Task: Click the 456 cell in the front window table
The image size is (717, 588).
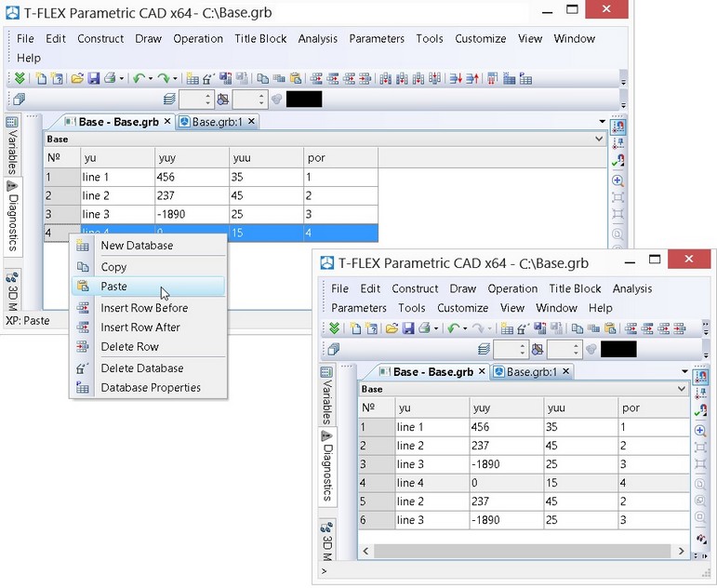Action: (x=507, y=427)
